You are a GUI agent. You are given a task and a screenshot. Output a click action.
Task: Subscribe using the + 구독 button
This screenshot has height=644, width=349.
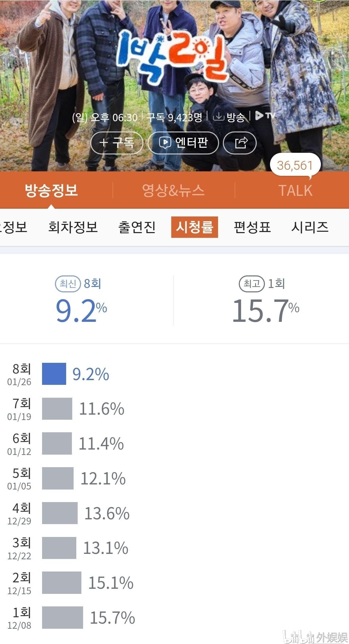point(117,143)
